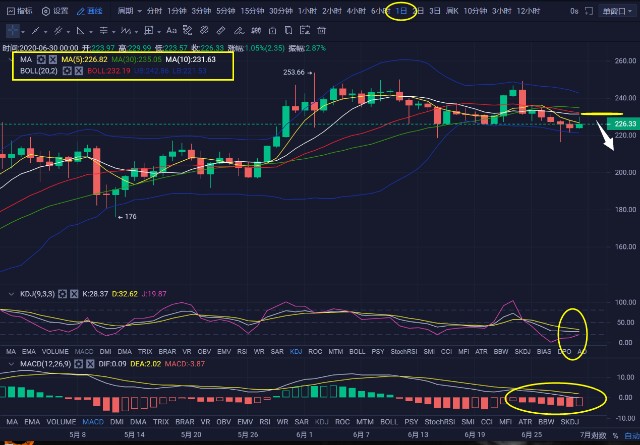Switch to the 分时 time-sharing view
The image size is (640, 445).
point(154,11)
